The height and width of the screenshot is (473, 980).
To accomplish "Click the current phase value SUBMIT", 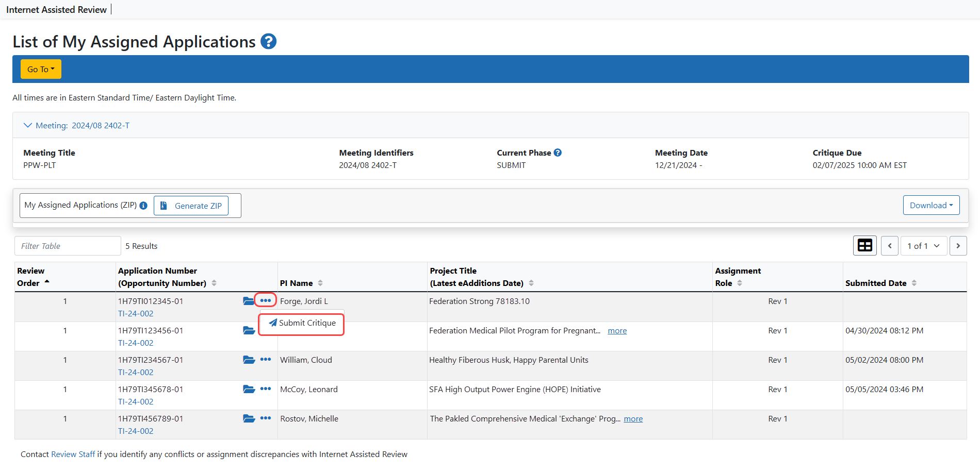I will pyautogui.click(x=511, y=165).
